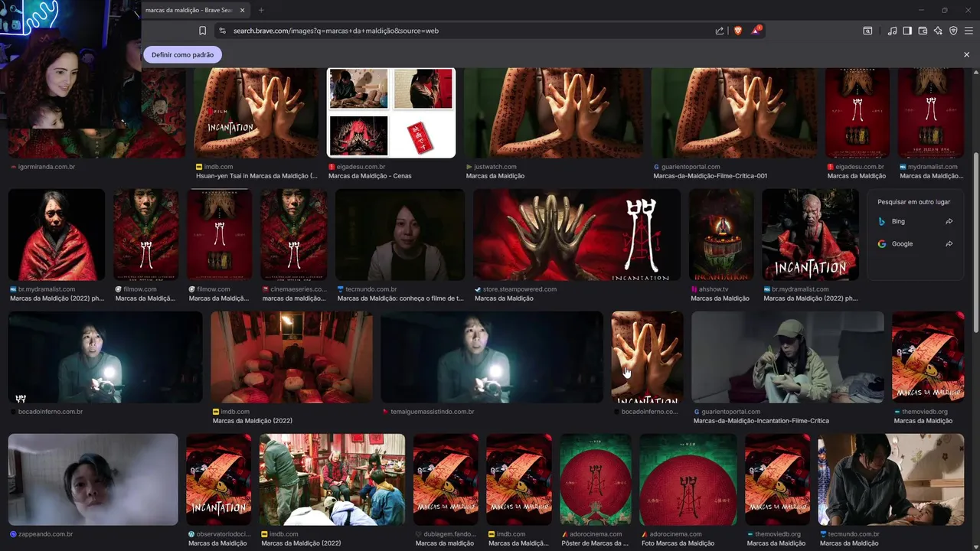The height and width of the screenshot is (551, 980).
Task: Click the share page icon in address bar
Action: (x=720, y=31)
